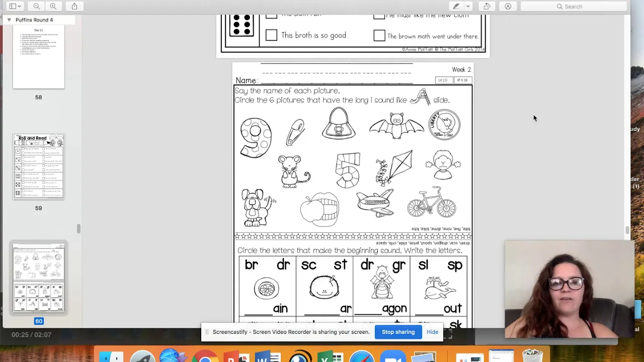The width and height of the screenshot is (644, 362).
Task: Click the magnifier icon in Search field
Action: point(559,7)
